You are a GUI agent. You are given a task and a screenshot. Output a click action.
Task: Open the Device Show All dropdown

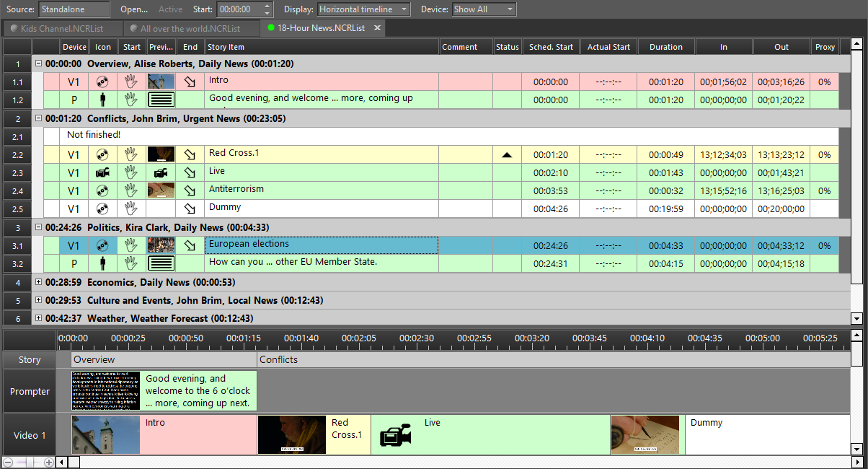[x=484, y=9]
